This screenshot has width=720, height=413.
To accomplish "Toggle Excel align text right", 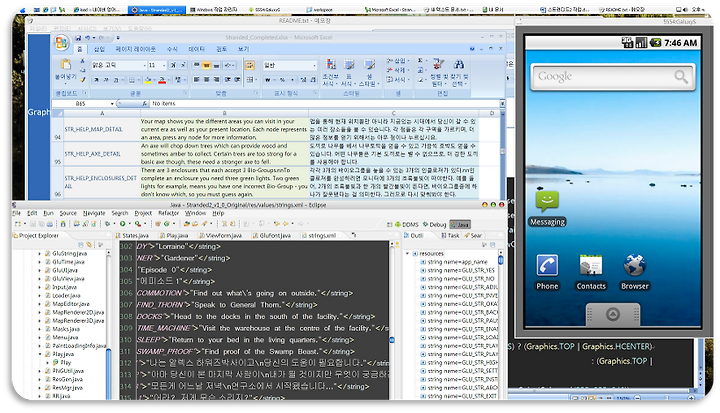I will (217, 79).
